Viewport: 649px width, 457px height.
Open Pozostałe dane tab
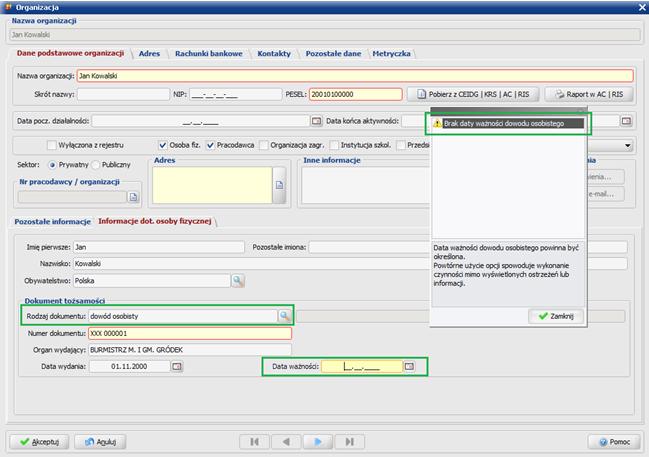333,54
